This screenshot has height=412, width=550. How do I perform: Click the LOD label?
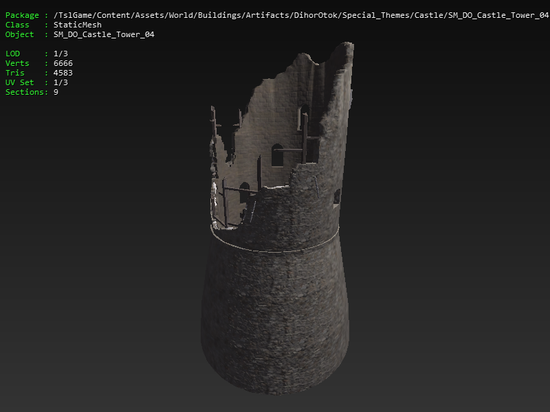pyautogui.click(x=13, y=54)
